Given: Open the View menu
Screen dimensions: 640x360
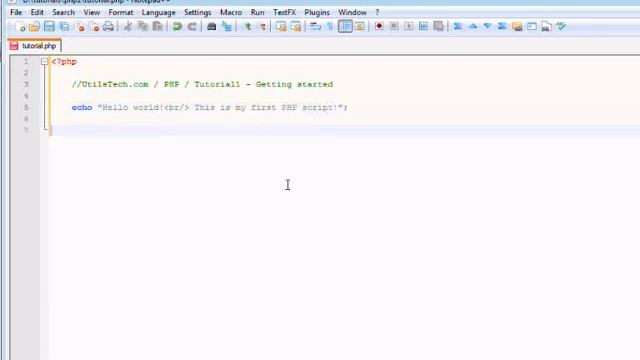Looking at the screenshot, I should tap(91, 12).
